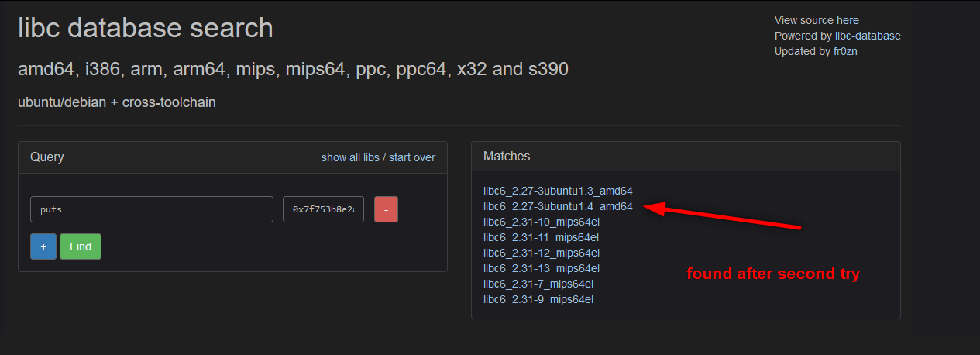The height and width of the screenshot is (355, 980).
Task: Open libc6_2.27-3ubuntu1.3_amd64 match
Action: pyautogui.click(x=559, y=191)
